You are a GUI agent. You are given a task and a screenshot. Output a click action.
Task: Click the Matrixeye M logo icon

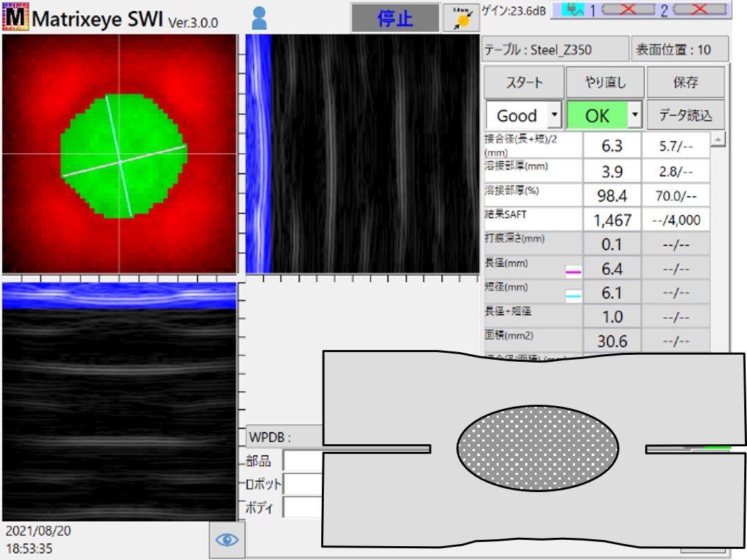15,17
